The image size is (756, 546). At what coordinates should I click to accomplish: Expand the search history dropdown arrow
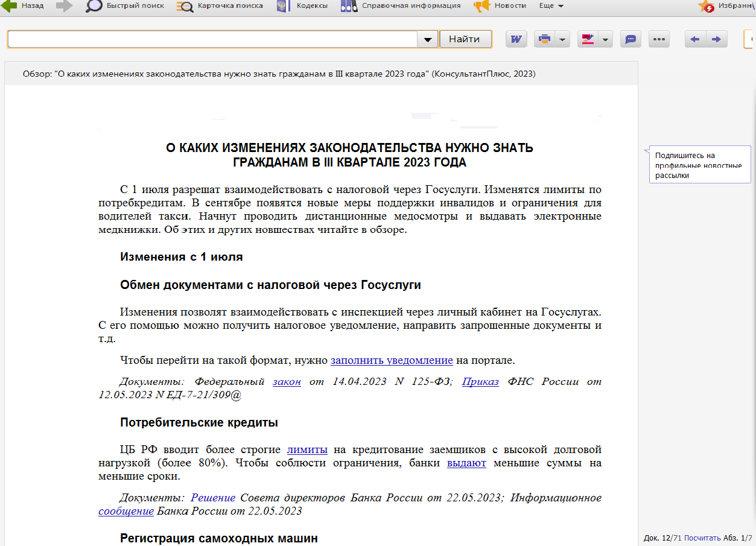coord(427,39)
